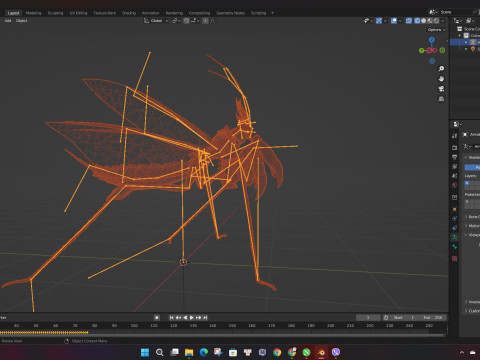Open the Object menu

point(21,21)
